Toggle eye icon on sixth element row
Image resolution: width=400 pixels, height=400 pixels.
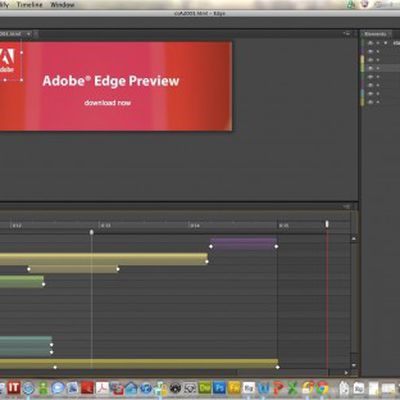[x=370, y=85]
